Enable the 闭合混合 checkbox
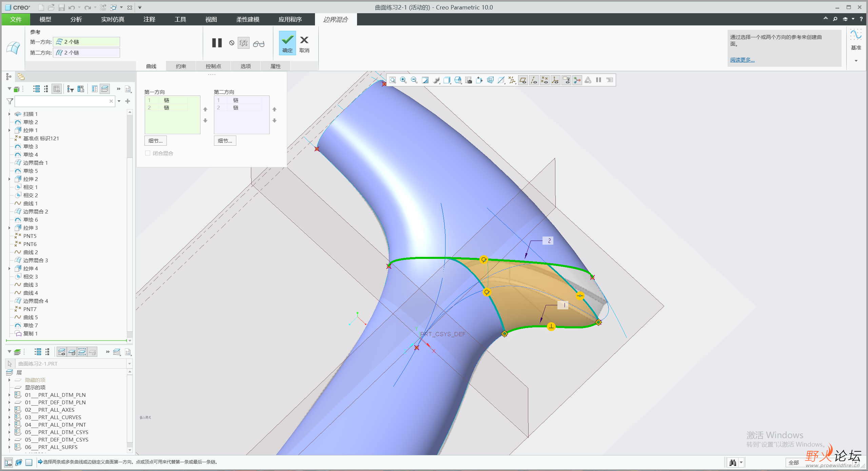Image resolution: width=868 pixels, height=471 pixels. tap(147, 153)
